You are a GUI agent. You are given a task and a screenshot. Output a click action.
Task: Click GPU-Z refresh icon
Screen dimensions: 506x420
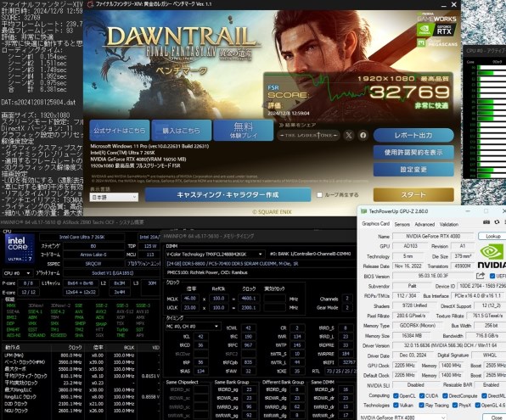[x=497, y=222]
